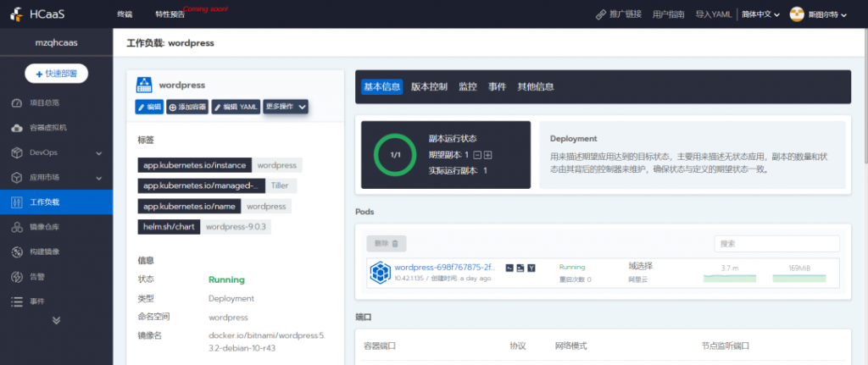Open the 用户指南 link
The height and width of the screenshot is (365, 868).
[668, 14]
